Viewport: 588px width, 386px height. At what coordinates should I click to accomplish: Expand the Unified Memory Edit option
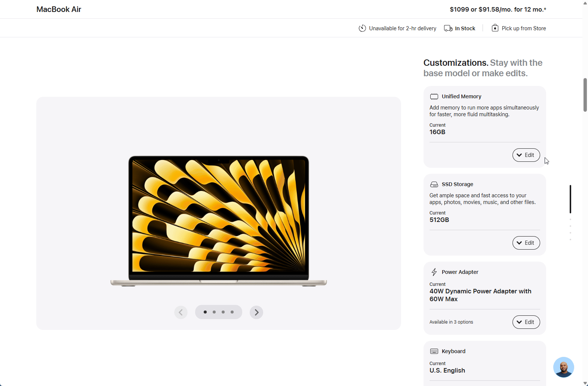coord(526,155)
